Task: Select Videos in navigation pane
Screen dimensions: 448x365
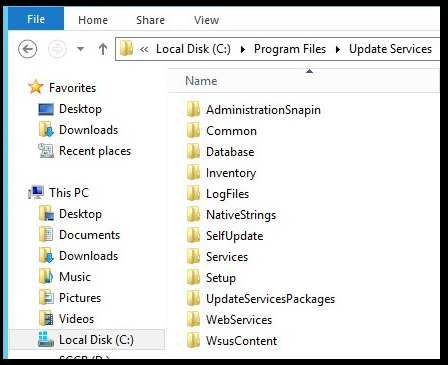Action: [76, 319]
